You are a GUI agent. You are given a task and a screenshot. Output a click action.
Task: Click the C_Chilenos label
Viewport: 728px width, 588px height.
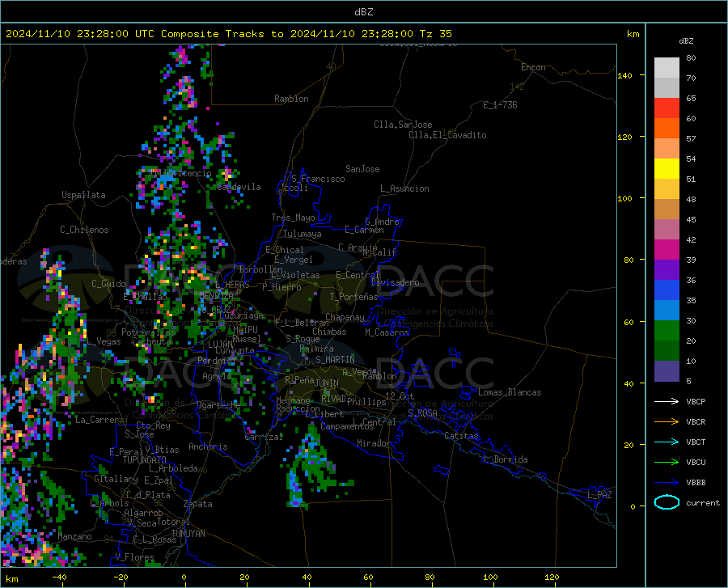pyautogui.click(x=84, y=230)
